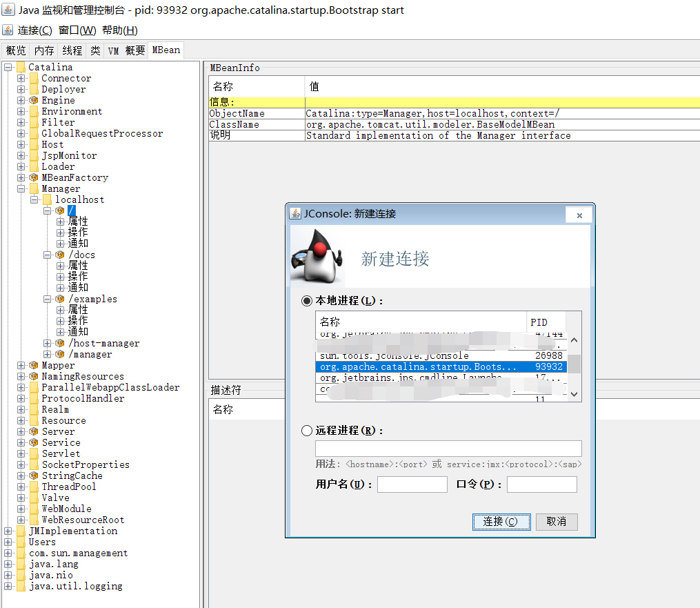Click the JConsole coffee-cup icon in dialog titlebar

click(295, 214)
